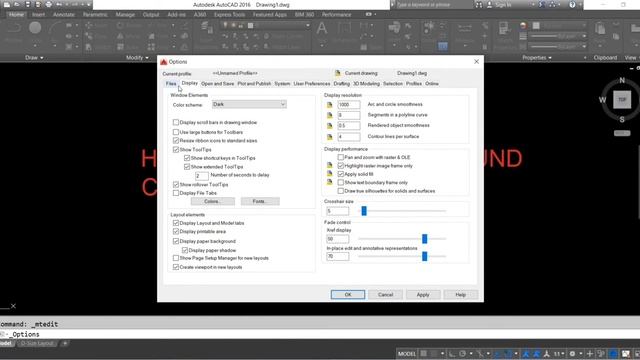Viewport: 640px width, 360px height.
Task: Click the New drawing icon in quick access toolbar
Action: pos(7,4)
